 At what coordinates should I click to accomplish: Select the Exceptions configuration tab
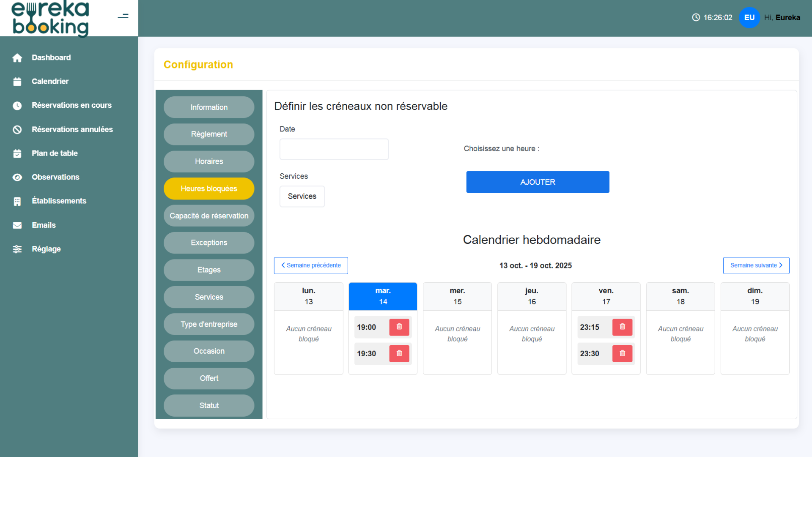(209, 243)
